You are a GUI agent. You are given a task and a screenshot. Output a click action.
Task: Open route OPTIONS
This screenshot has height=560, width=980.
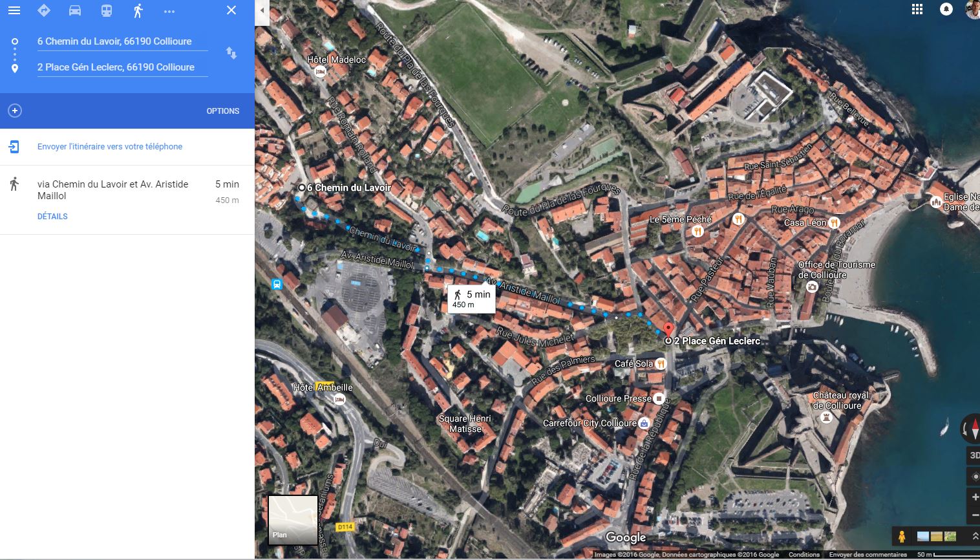[x=223, y=111]
